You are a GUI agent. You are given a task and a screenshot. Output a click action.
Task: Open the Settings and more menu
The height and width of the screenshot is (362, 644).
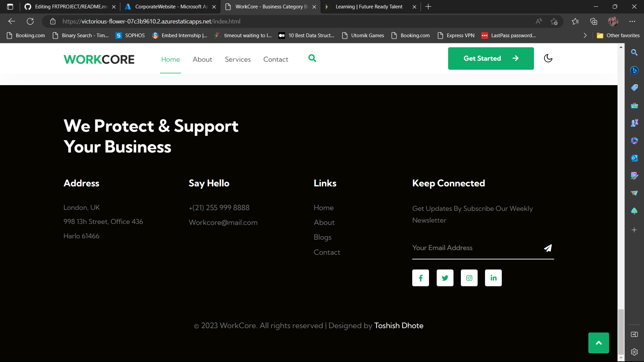tap(633, 21)
